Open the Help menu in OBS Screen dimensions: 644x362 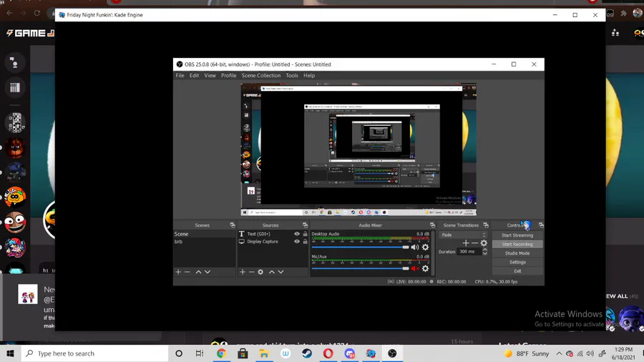(x=309, y=76)
